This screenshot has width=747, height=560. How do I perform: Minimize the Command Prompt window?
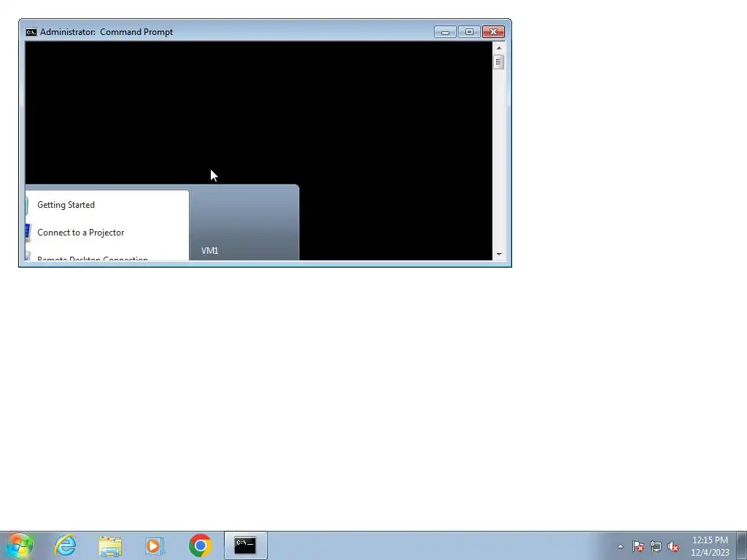(445, 32)
